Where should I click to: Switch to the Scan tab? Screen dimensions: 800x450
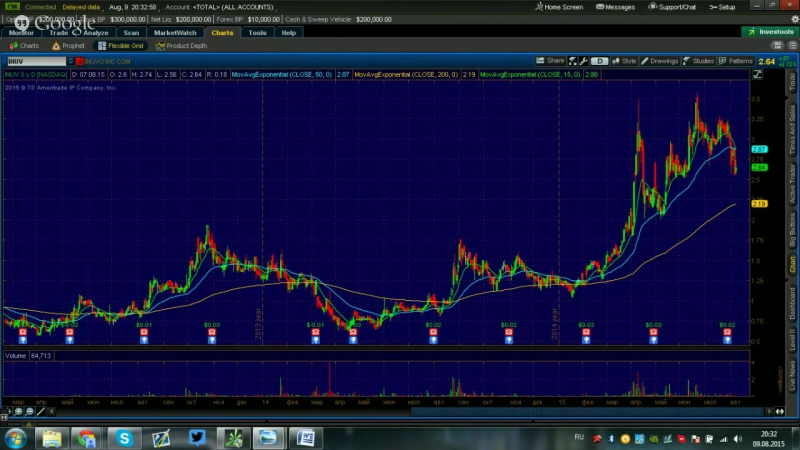(x=131, y=33)
